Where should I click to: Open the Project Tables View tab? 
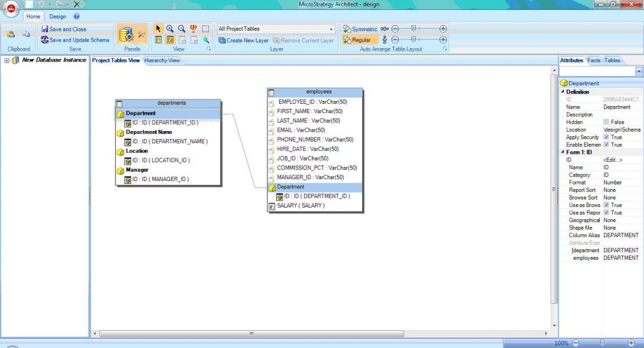tap(116, 60)
